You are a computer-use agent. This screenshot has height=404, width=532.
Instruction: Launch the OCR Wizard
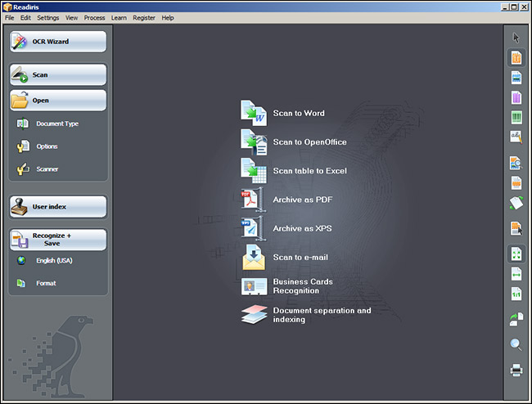(57, 42)
